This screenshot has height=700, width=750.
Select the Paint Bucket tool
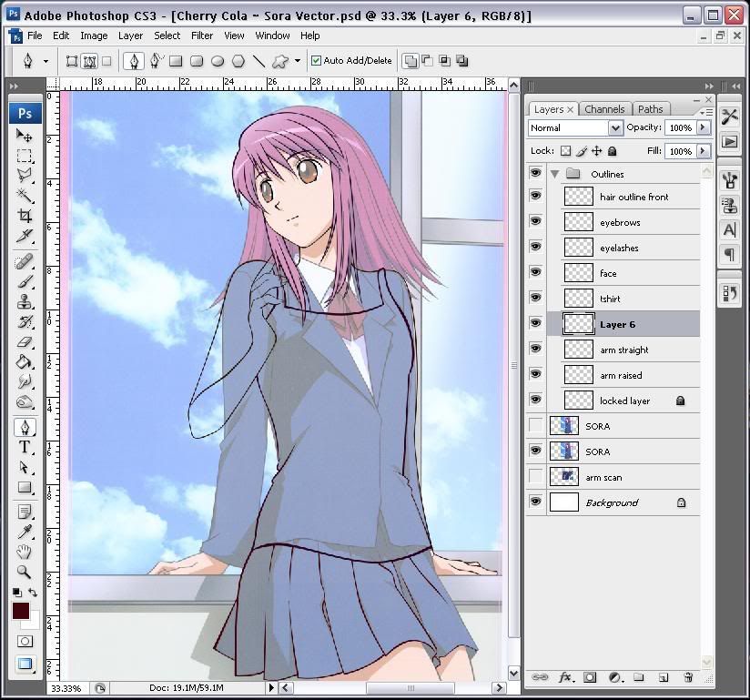click(25, 361)
